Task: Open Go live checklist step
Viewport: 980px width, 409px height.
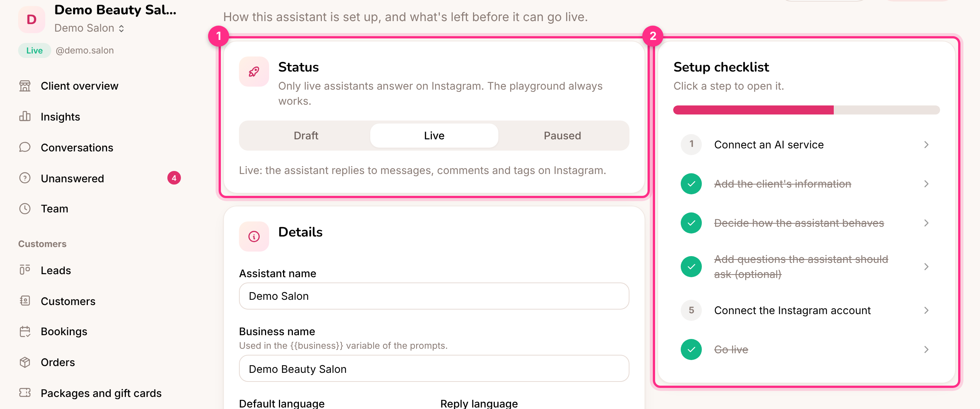Action: (807, 349)
